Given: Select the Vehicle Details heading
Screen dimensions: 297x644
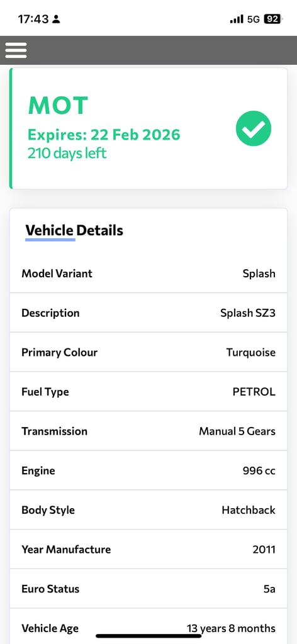Looking at the screenshot, I should 74,230.
